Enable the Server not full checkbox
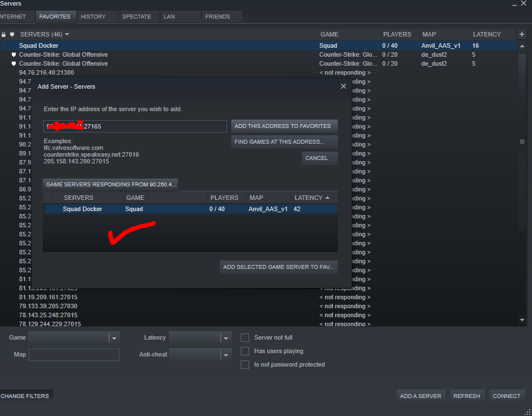This screenshot has width=532, height=416. coord(245,337)
